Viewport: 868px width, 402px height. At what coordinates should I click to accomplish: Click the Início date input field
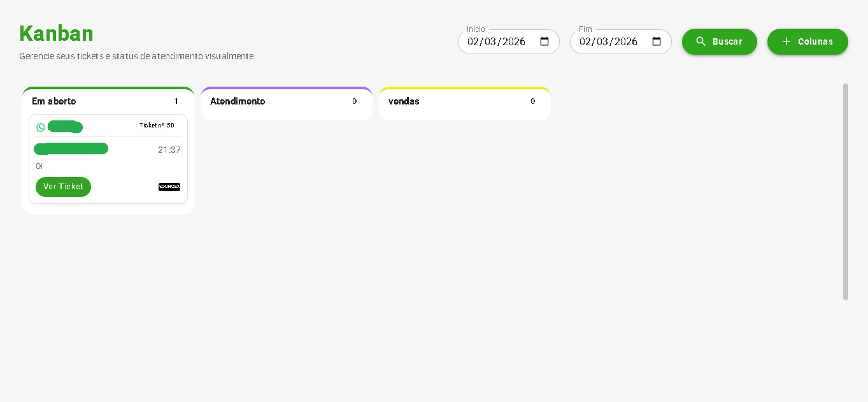[x=497, y=41]
